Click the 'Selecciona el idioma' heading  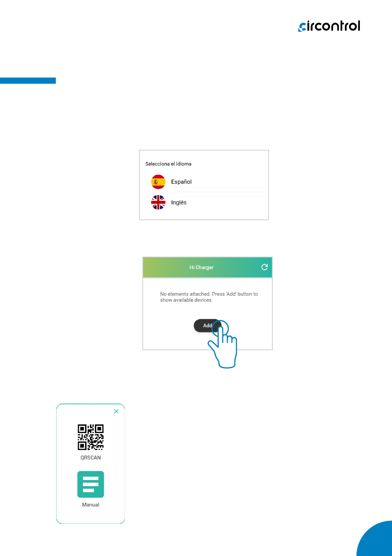168,164
